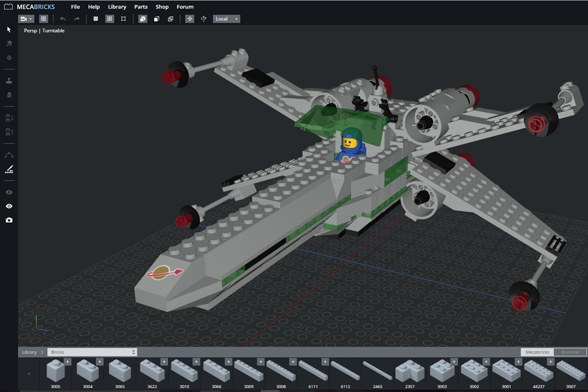Click the plus on brick 3066
The image size is (588, 392).
tap(228, 361)
